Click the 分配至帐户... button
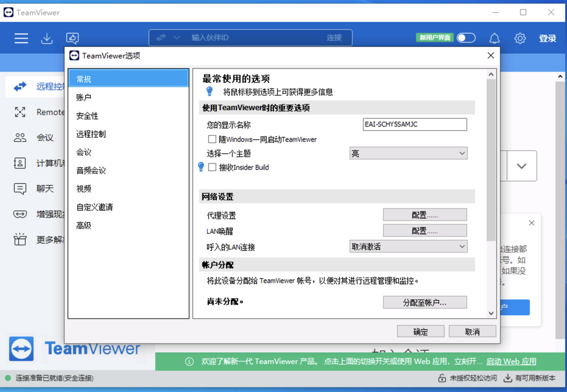Viewport: 567px width, 392px height. (425, 302)
